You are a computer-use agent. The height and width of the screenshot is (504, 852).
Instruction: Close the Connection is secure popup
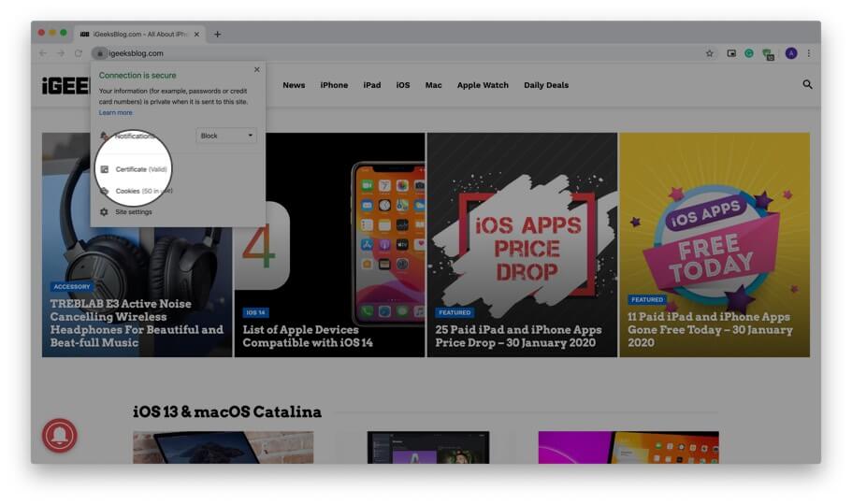click(x=257, y=69)
